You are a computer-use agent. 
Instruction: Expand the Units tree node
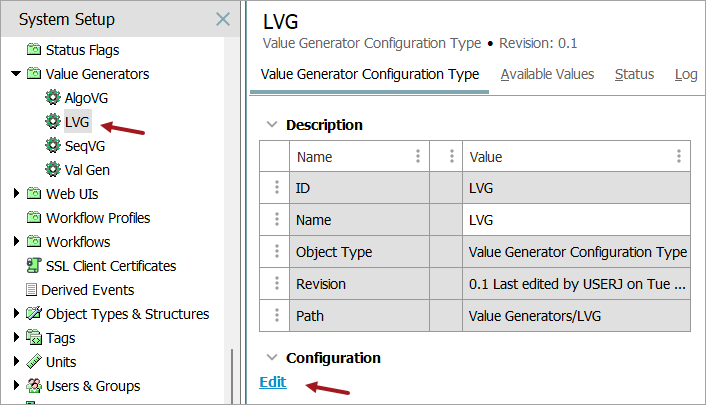pos(16,361)
